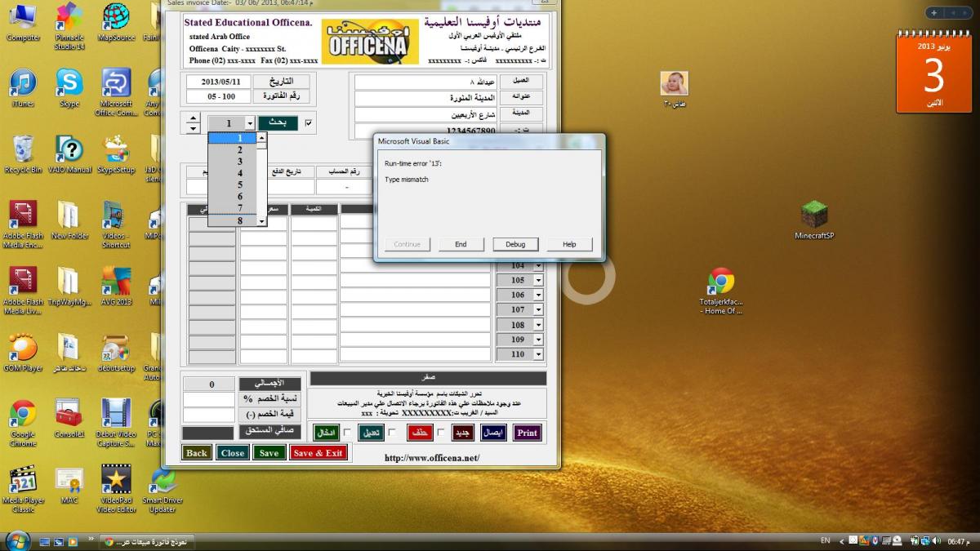
Task: Open Smart Driver Updater icon
Action: point(162,489)
